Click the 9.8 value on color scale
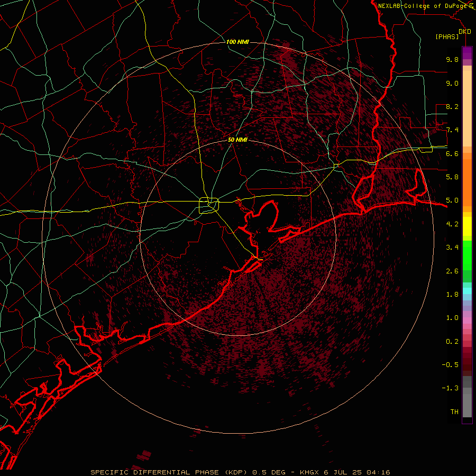 452,59
